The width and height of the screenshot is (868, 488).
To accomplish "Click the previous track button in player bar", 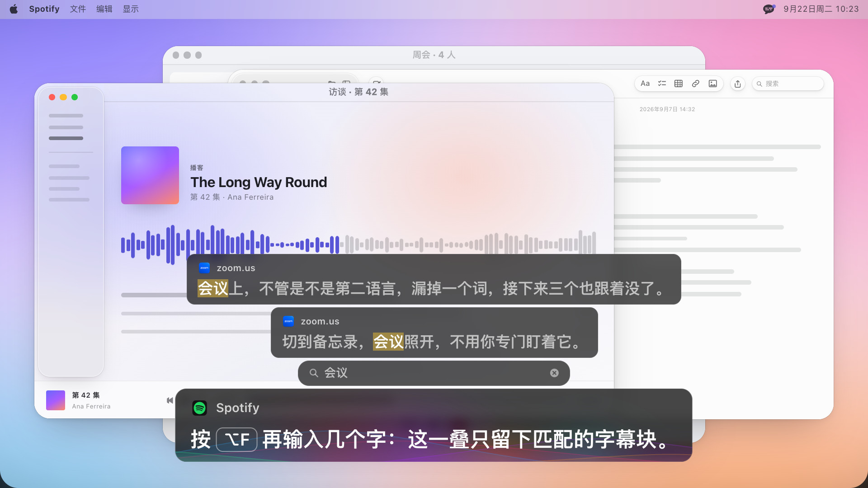I will [x=170, y=400].
